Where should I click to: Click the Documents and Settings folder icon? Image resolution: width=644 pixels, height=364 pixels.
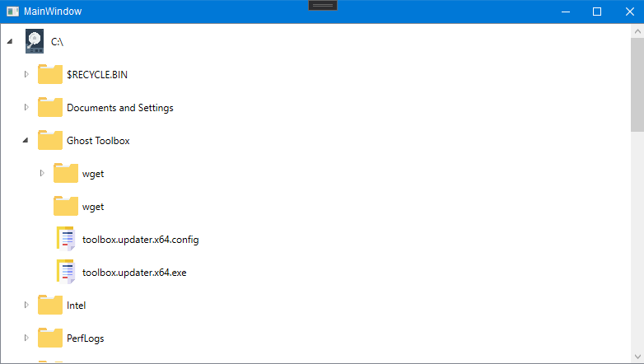50,107
